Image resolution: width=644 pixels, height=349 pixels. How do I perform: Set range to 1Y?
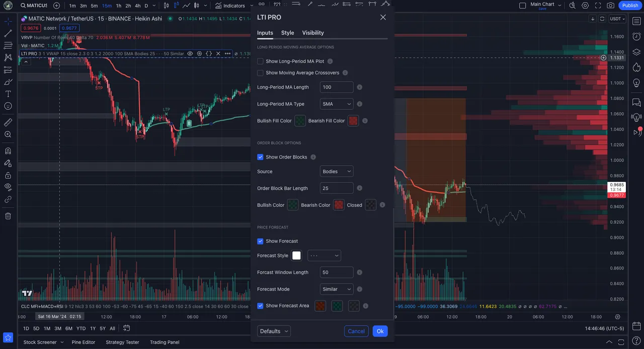pyautogui.click(x=93, y=328)
